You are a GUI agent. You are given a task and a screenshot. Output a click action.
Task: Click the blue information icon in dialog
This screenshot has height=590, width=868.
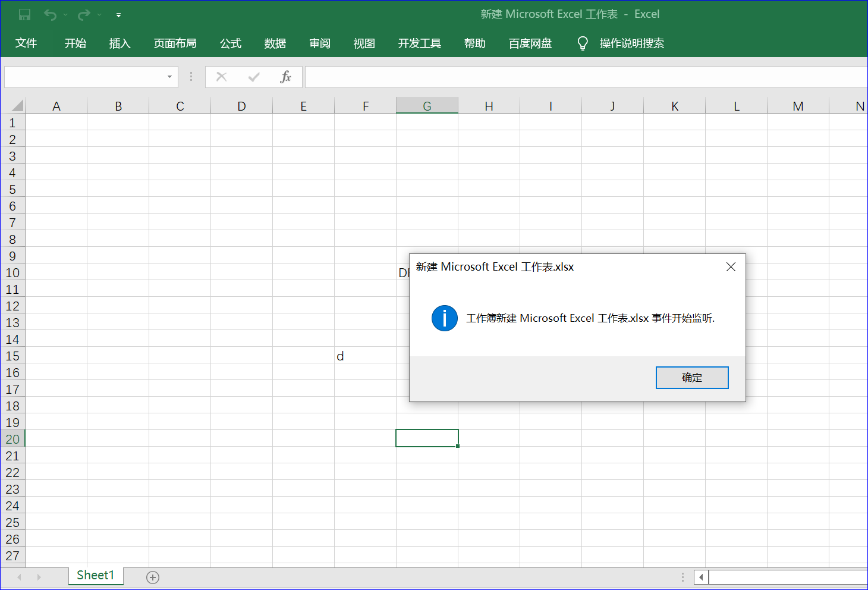click(x=445, y=318)
